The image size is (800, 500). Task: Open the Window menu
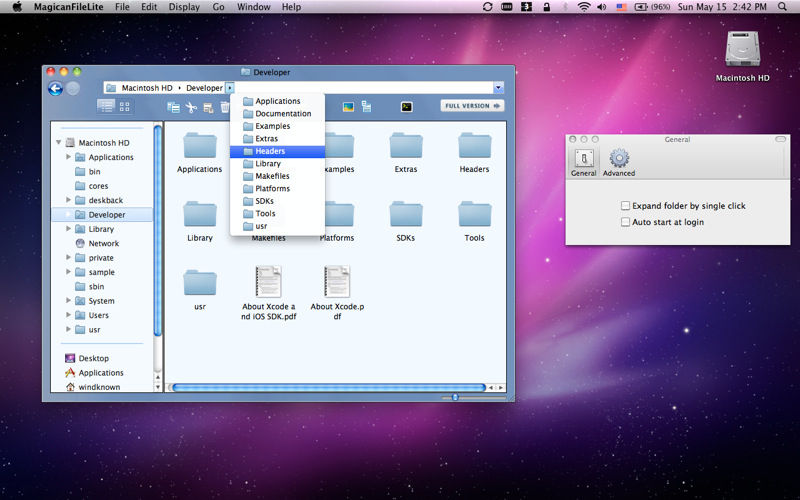(254, 7)
